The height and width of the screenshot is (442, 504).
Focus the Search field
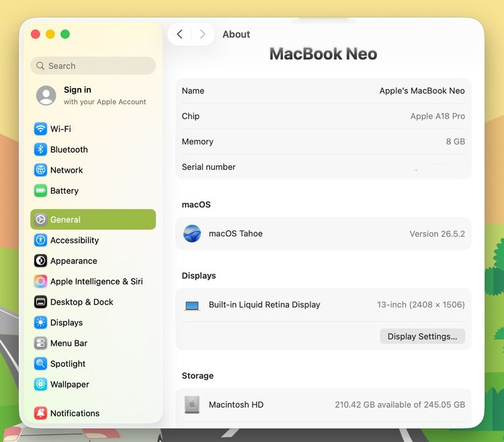tap(93, 66)
